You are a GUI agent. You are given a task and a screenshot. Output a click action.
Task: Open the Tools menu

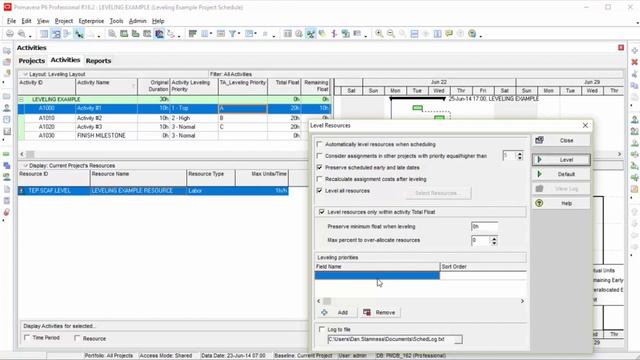[x=116, y=21]
